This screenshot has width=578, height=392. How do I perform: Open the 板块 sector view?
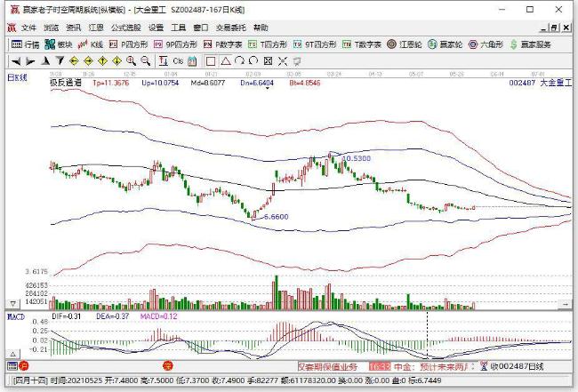[59, 44]
